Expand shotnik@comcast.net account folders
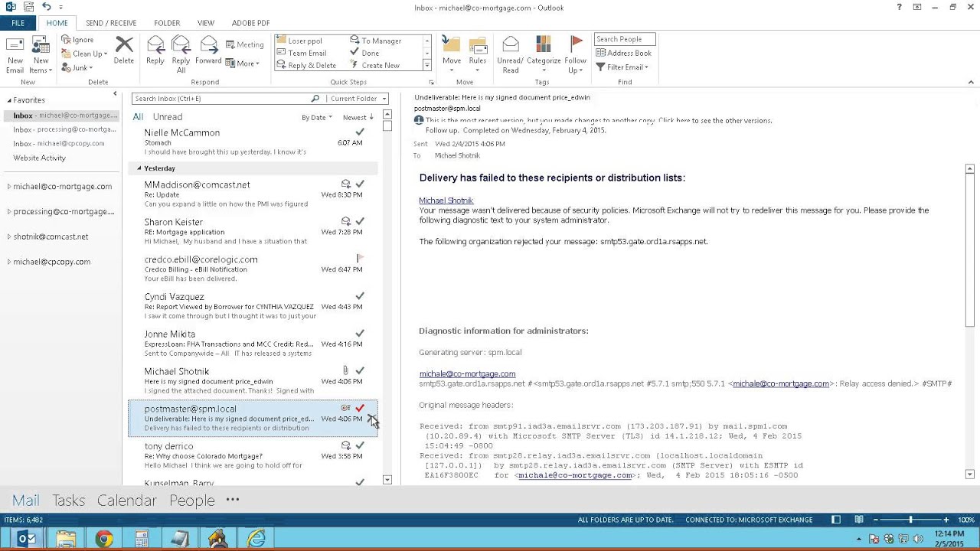Viewport: 980px width, 551px height. 9,237
